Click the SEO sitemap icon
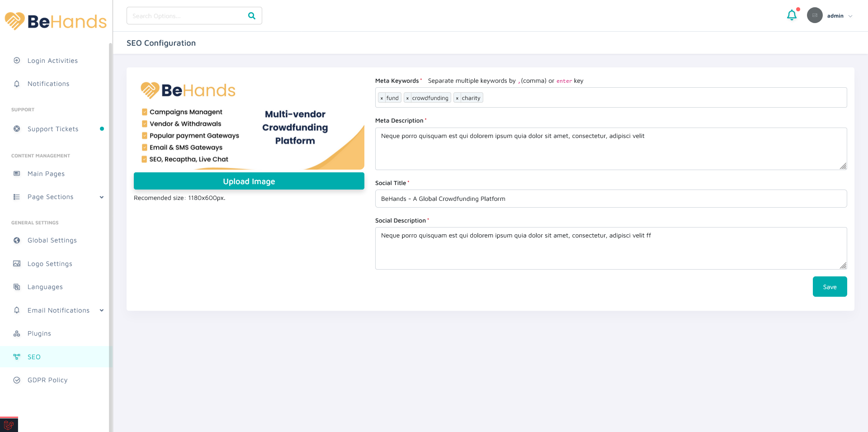The width and height of the screenshot is (868, 432). coord(17,356)
